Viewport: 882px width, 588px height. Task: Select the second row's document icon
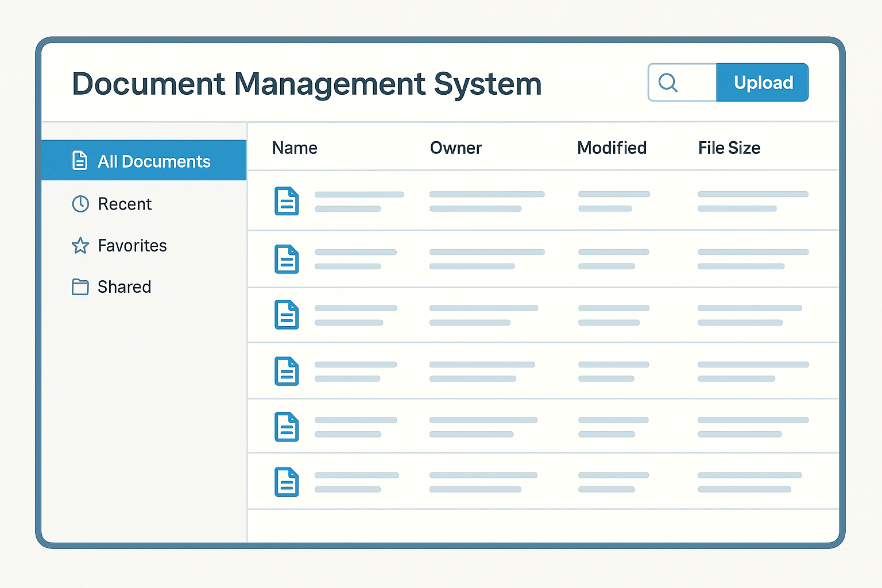click(287, 259)
